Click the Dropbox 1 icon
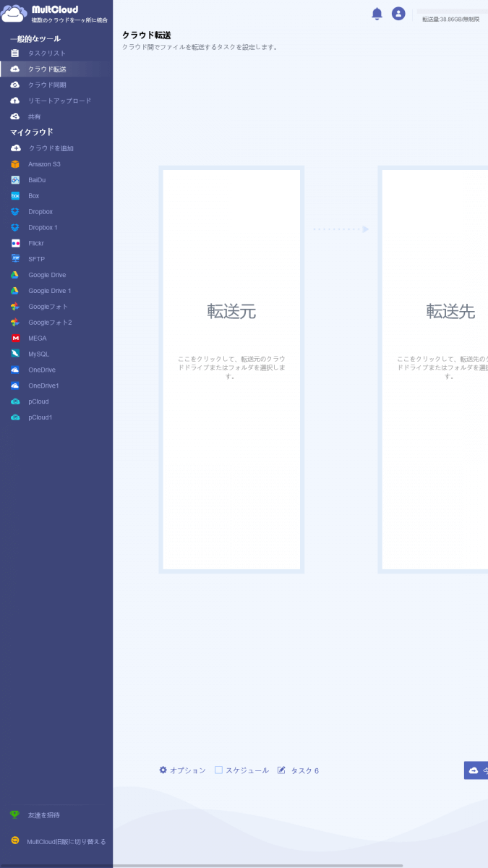Screen dimensions: 488x868 click(x=14, y=228)
